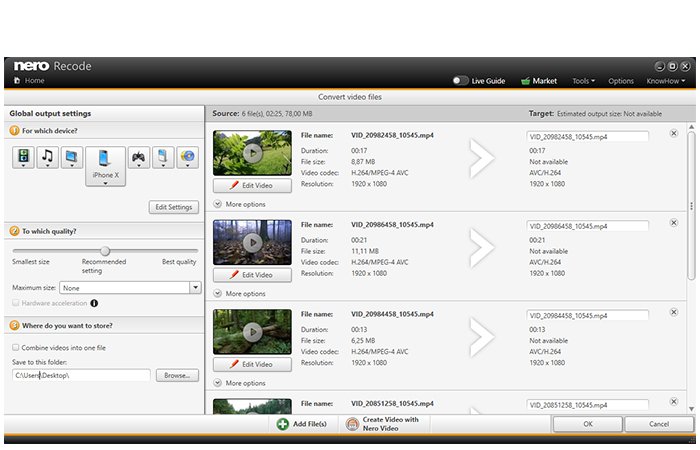The height and width of the screenshot is (450, 700).
Task: Click the hardware acceleration info icon
Action: (94, 303)
